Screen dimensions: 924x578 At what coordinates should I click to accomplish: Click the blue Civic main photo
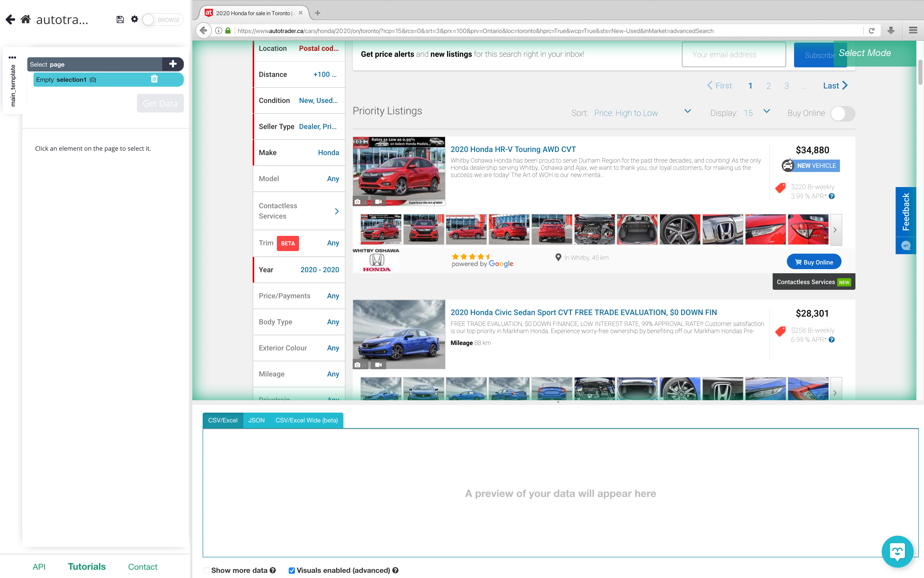(x=399, y=334)
